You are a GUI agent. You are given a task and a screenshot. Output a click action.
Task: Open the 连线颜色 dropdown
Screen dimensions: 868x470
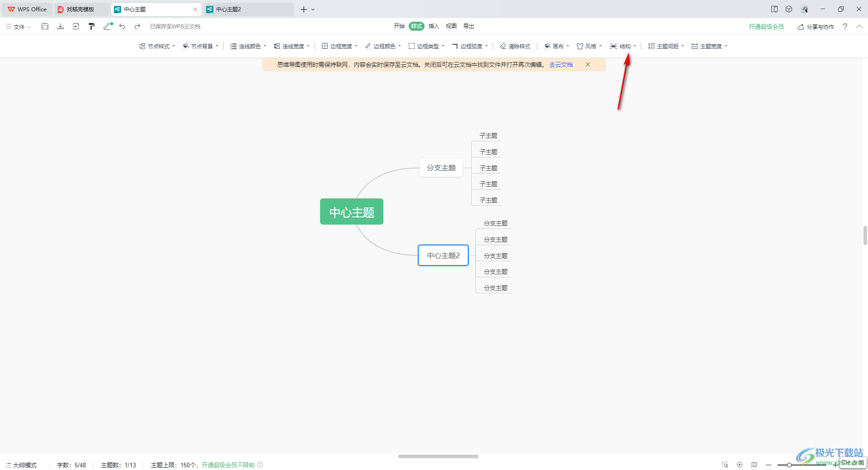[248, 46]
